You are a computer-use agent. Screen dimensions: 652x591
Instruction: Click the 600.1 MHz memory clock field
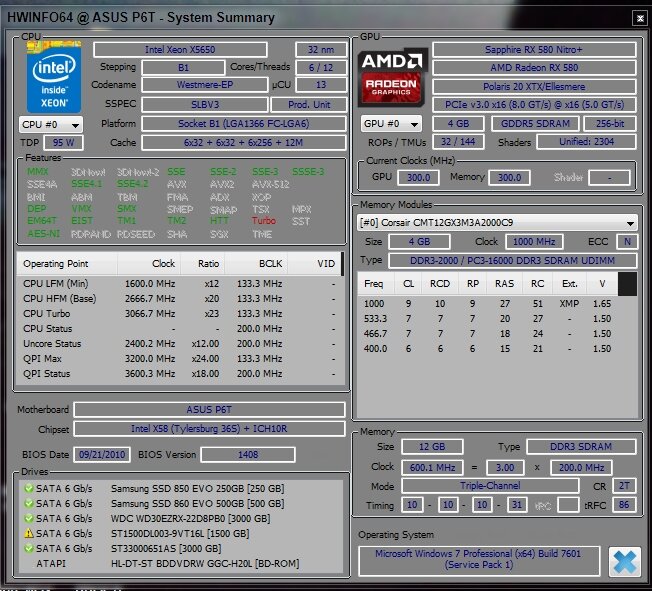432,467
